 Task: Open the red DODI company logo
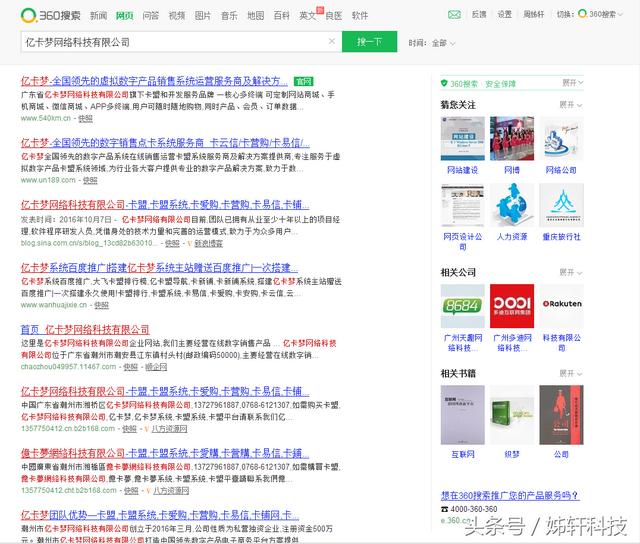pyautogui.click(x=512, y=306)
